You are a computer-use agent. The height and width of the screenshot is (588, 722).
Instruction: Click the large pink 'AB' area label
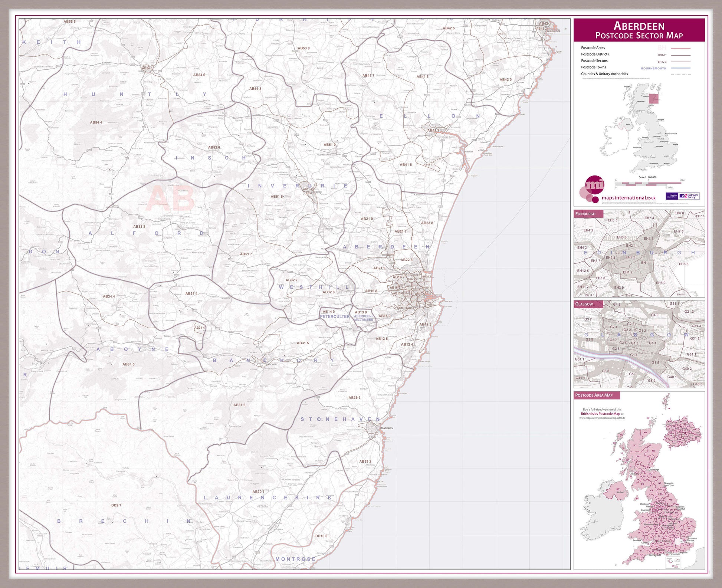point(170,198)
